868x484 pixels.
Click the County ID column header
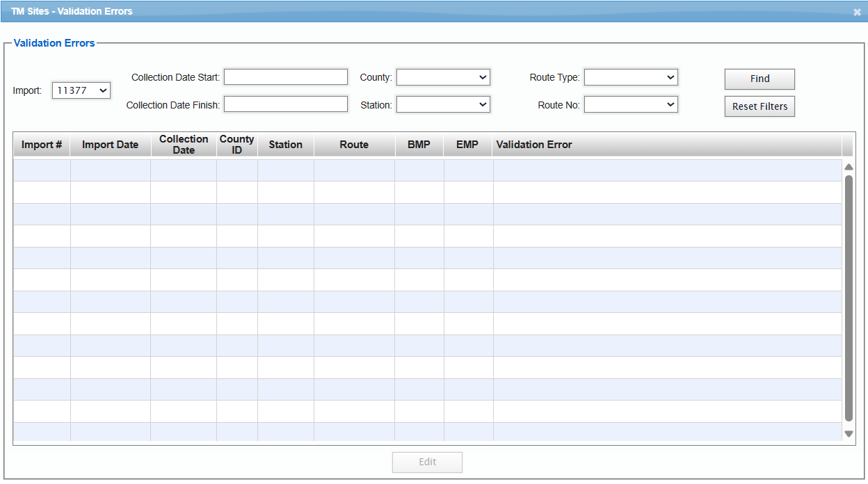click(x=236, y=144)
